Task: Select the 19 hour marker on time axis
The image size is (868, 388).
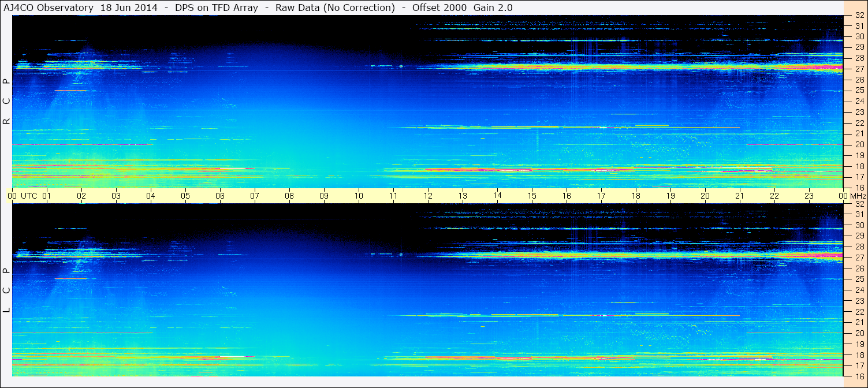Action: coord(670,196)
